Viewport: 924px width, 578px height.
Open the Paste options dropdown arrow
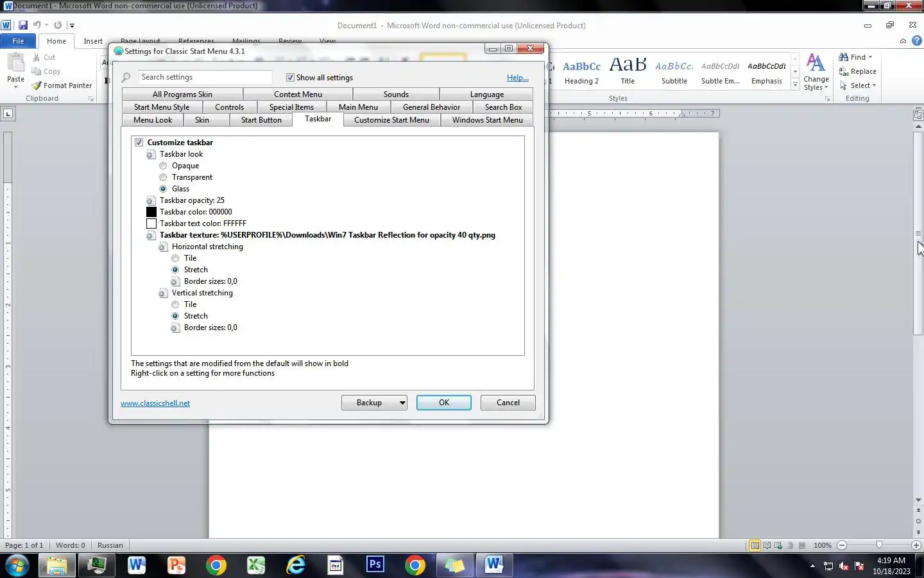pos(15,87)
